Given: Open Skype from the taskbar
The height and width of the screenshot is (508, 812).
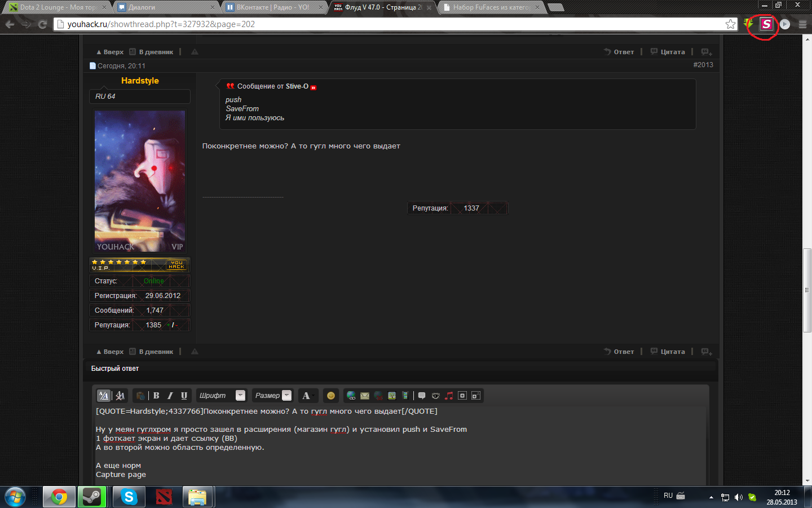Looking at the screenshot, I should point(129,497).
